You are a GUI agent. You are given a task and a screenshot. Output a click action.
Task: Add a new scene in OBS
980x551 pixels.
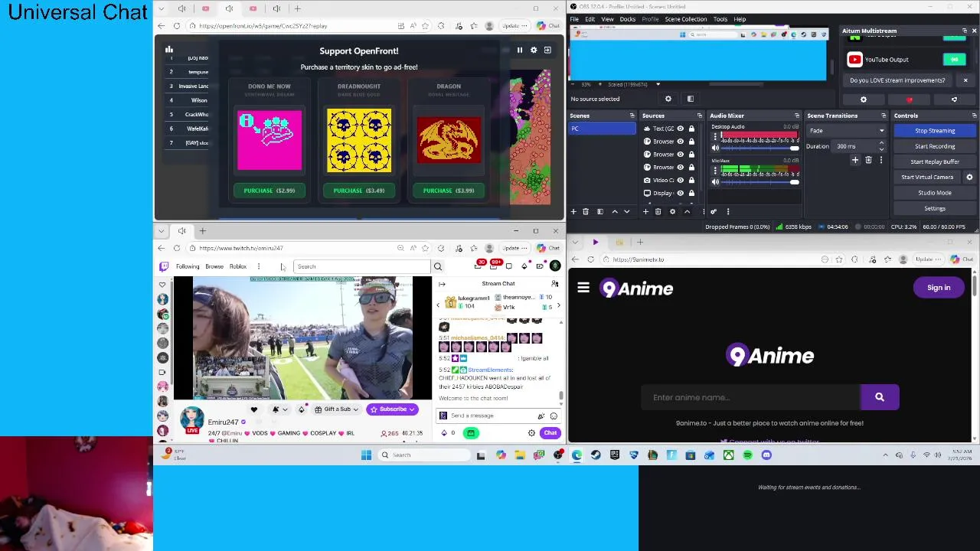pos(573,212)
